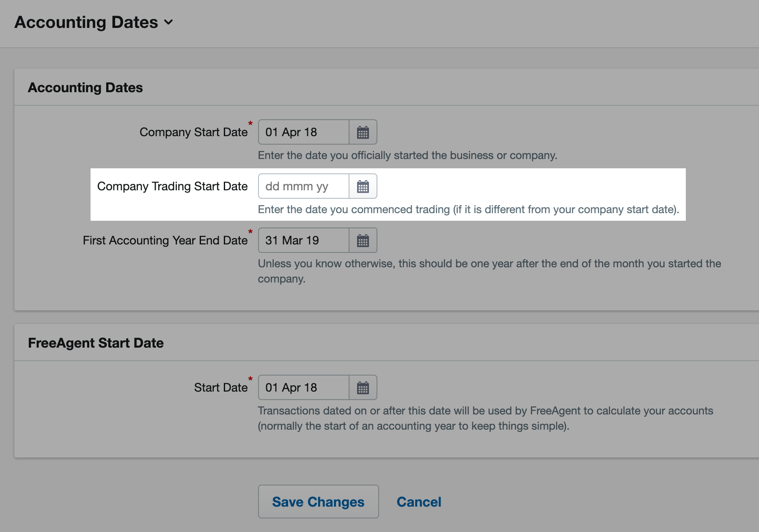
Task: Click help text about commenced trading date
Action: [468, 210]
